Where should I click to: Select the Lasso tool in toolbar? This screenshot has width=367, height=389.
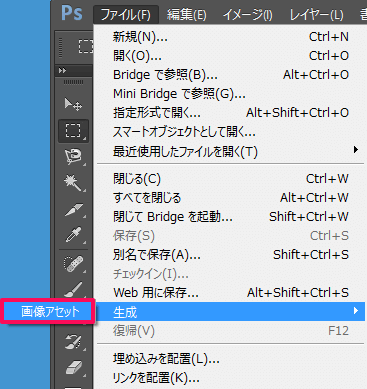[73, 157]
